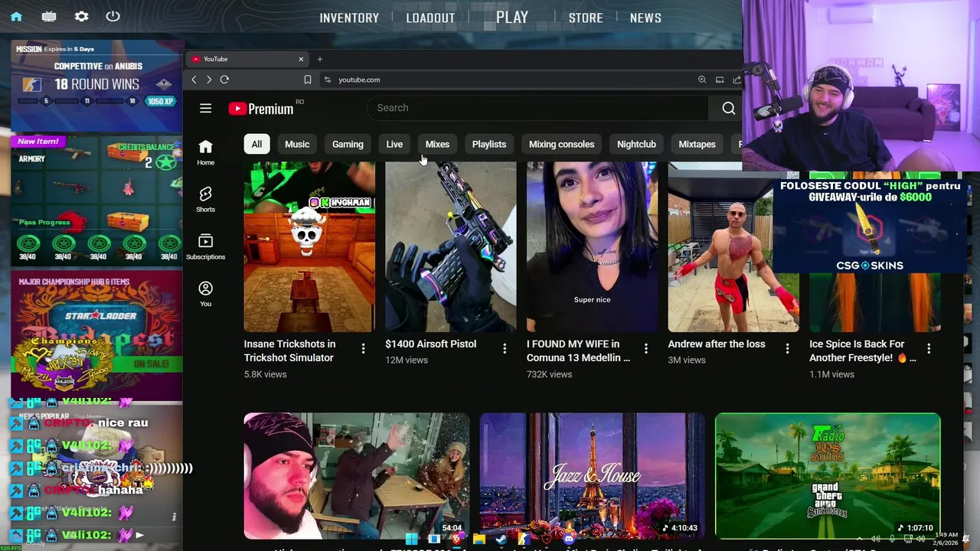Reload the youtube.com page

pyautogui.click(x=224, y=80)
